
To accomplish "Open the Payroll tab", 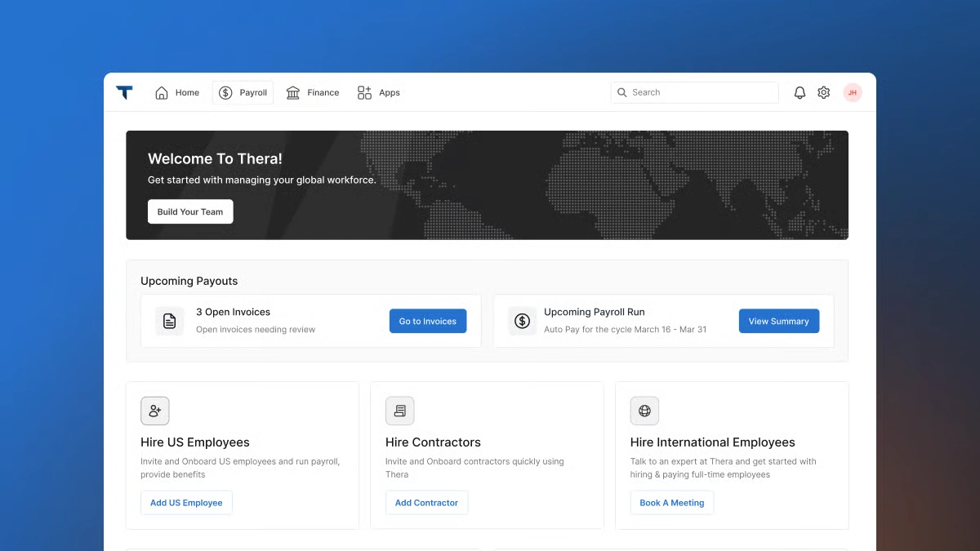I will [x=243, y=92].
